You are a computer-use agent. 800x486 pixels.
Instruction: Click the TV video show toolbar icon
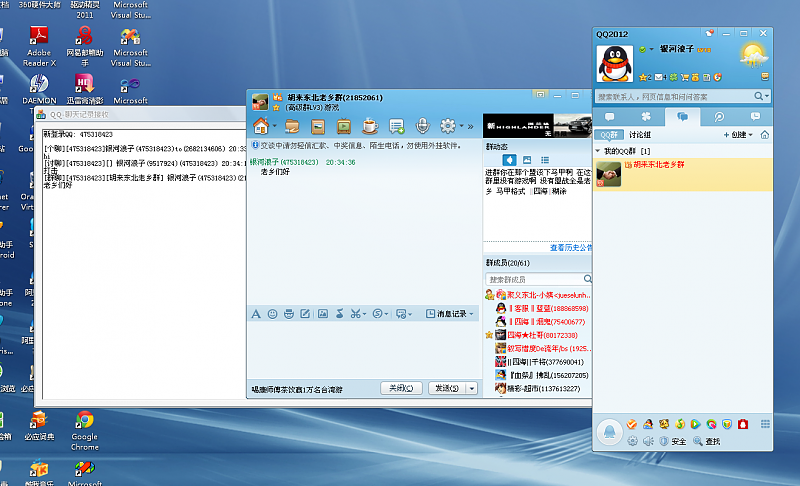pyautogui.click(x=344, y=126)
